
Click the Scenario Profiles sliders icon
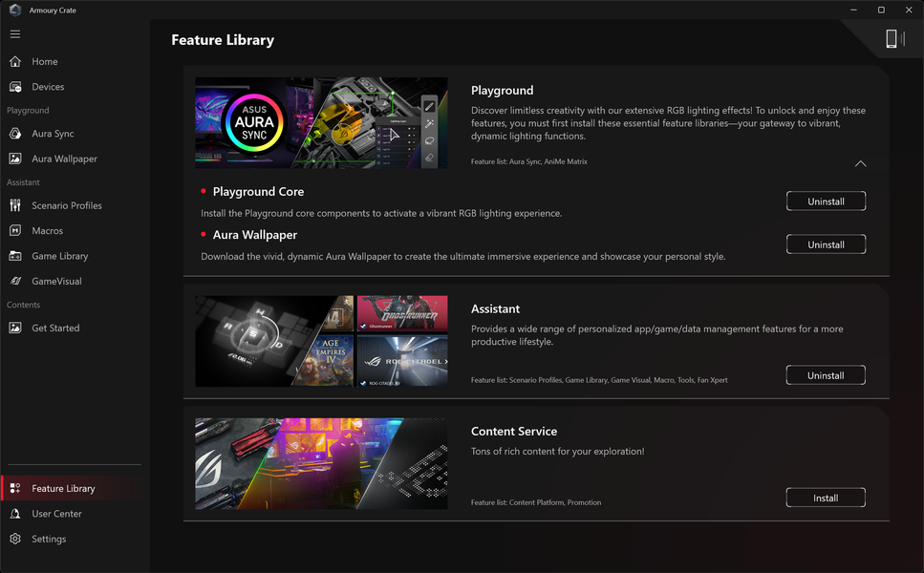pyautogui.click(x=15, y=205)
